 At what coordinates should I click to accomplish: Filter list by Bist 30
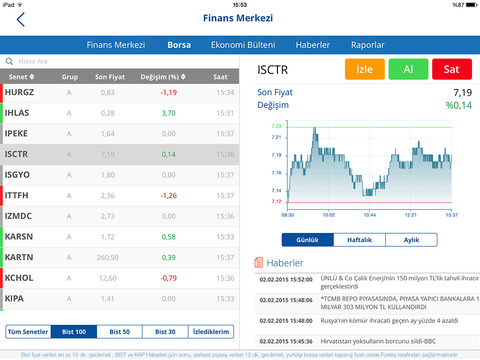165,332
